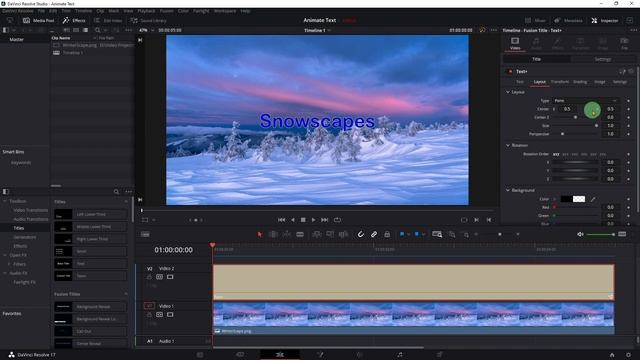Click the Custom Zoom icon
The width and height of the screenshot is (640, 360).
466,234
